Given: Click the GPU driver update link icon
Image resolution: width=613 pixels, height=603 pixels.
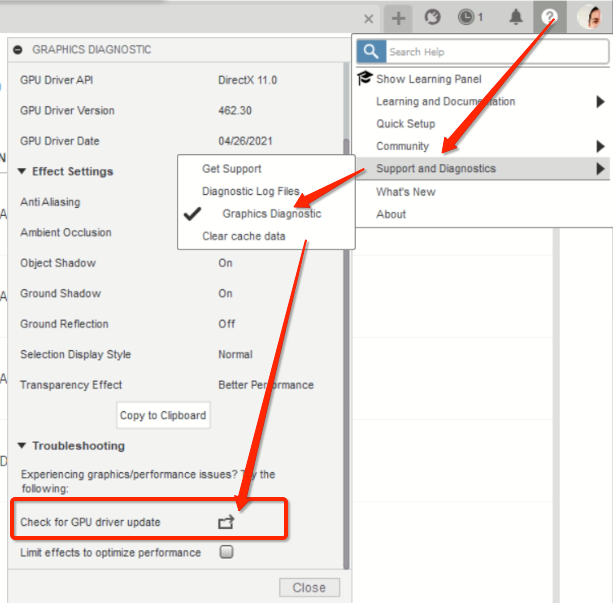Looking at the screenshot, I should [226, 522].
